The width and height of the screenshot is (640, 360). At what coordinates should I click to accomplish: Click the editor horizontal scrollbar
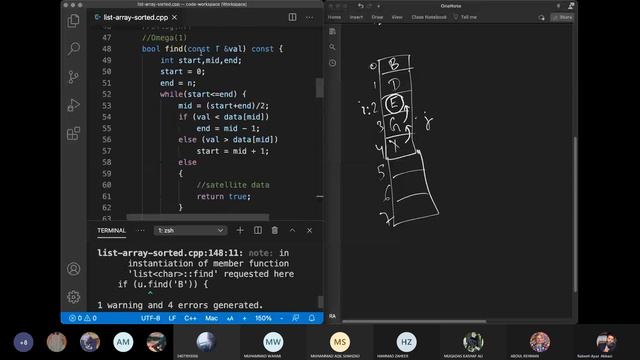[198, 217]
